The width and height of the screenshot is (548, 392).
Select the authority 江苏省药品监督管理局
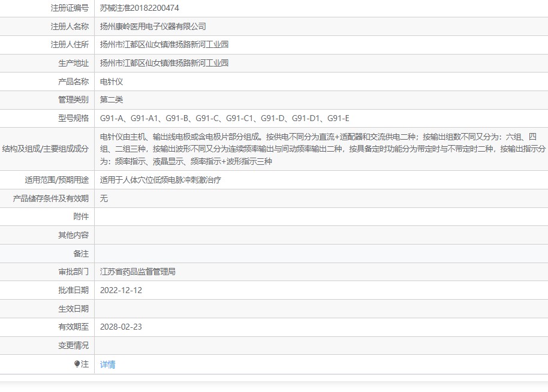point(138,272)
